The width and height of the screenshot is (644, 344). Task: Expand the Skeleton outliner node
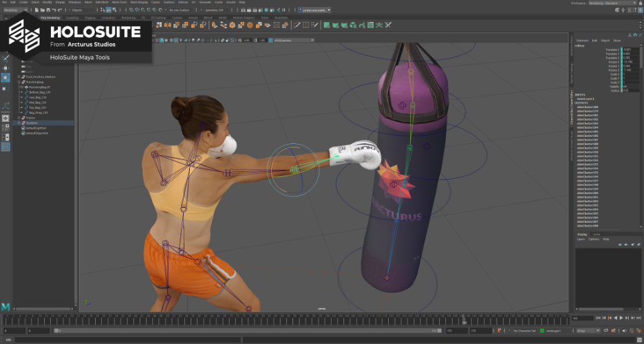tap(19, 122)
